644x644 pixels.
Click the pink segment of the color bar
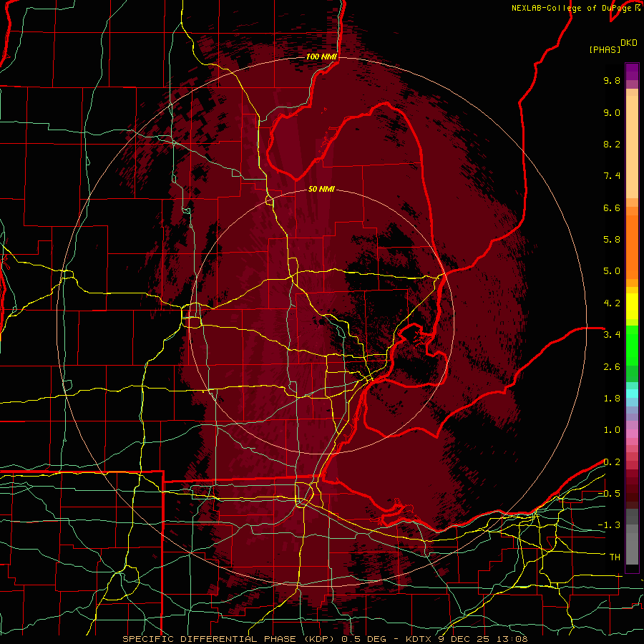click(x=632, y=434)
